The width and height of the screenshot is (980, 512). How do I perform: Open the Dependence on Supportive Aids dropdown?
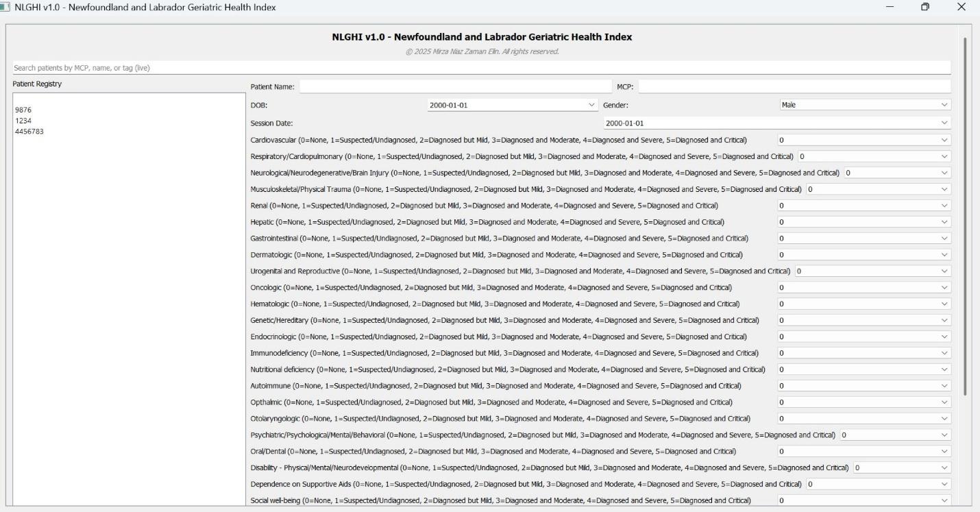(x=879, y=485)
